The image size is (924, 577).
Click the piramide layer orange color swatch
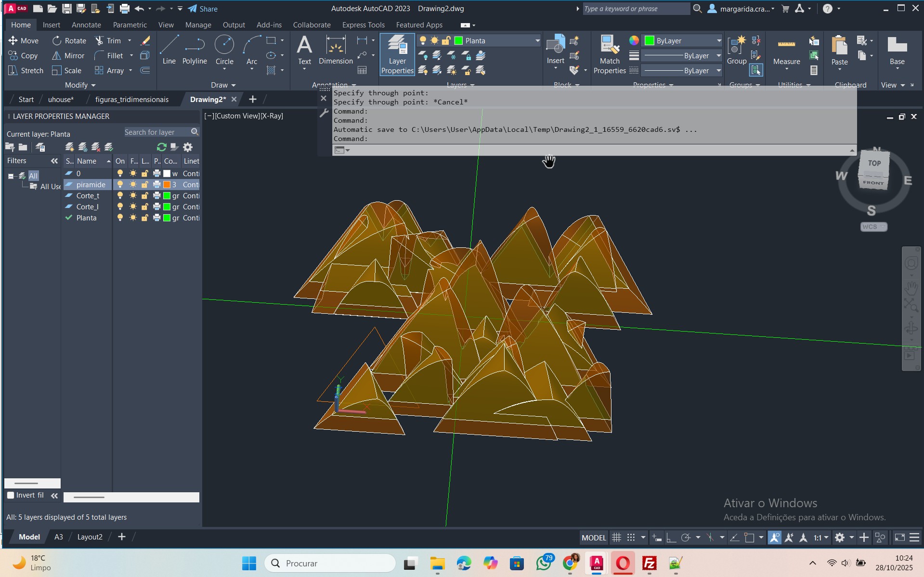[167, 185]
